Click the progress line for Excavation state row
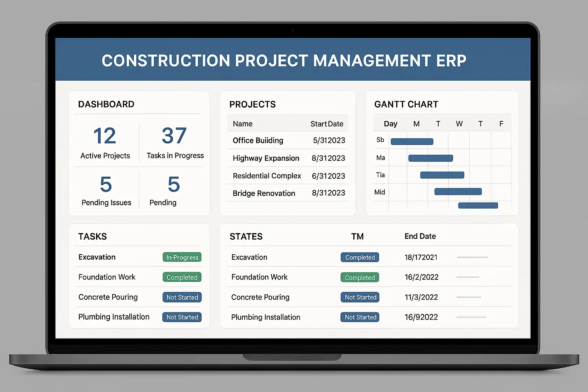588x392 pixels. [472, 257]
